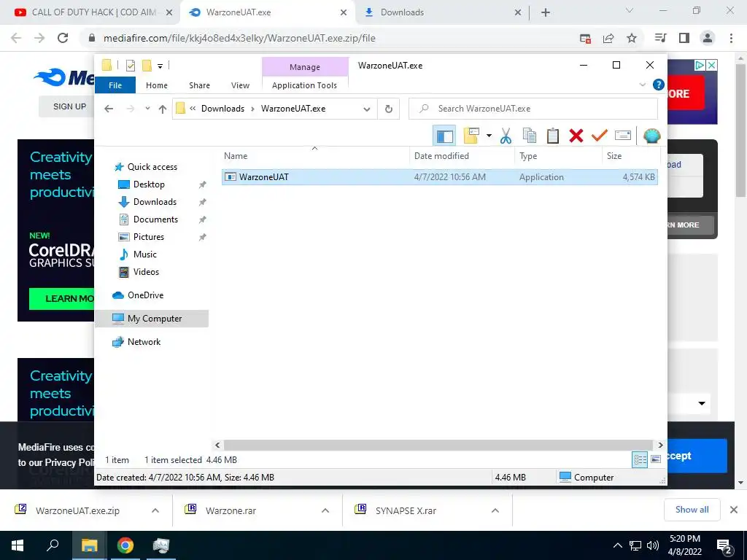Screen dimensions: 747x560
Task: Click the New Folder quick access icon
Action: [147, 66]
